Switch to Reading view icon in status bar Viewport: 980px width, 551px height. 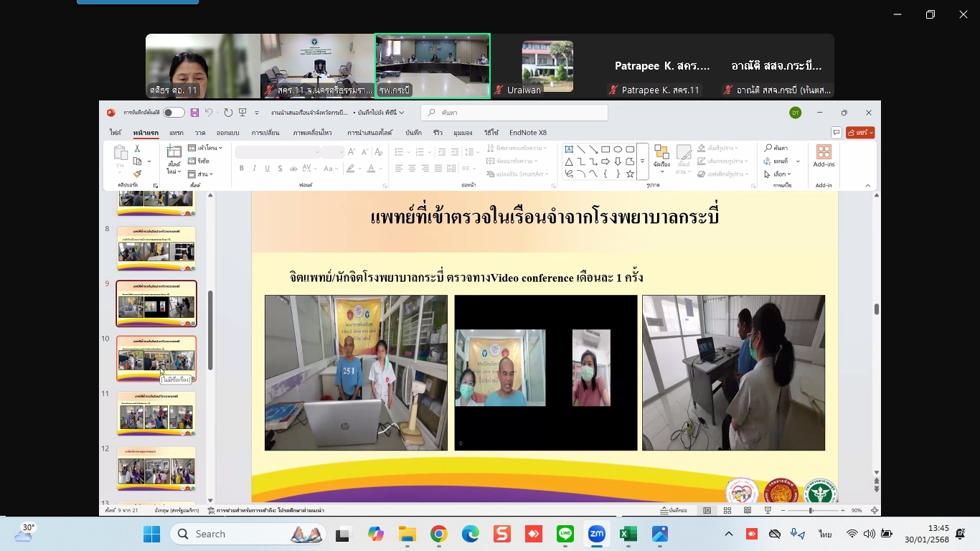748,510
